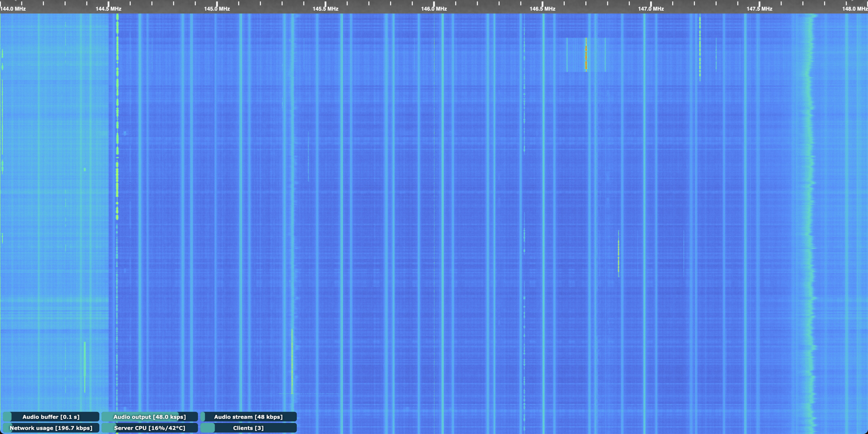868x434 pixels.
Task: Click the Server CPU status bar
Action: 149,428
